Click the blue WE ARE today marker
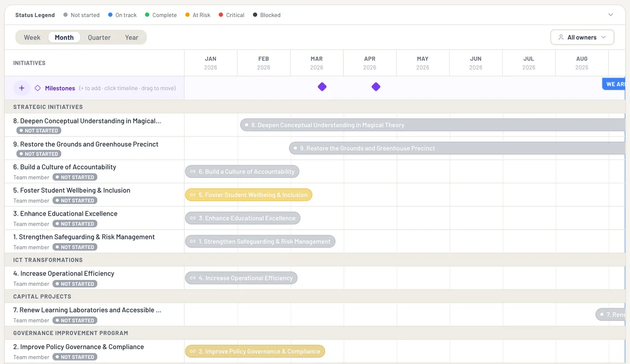630x364 pixels. click(x=614, y=84)
